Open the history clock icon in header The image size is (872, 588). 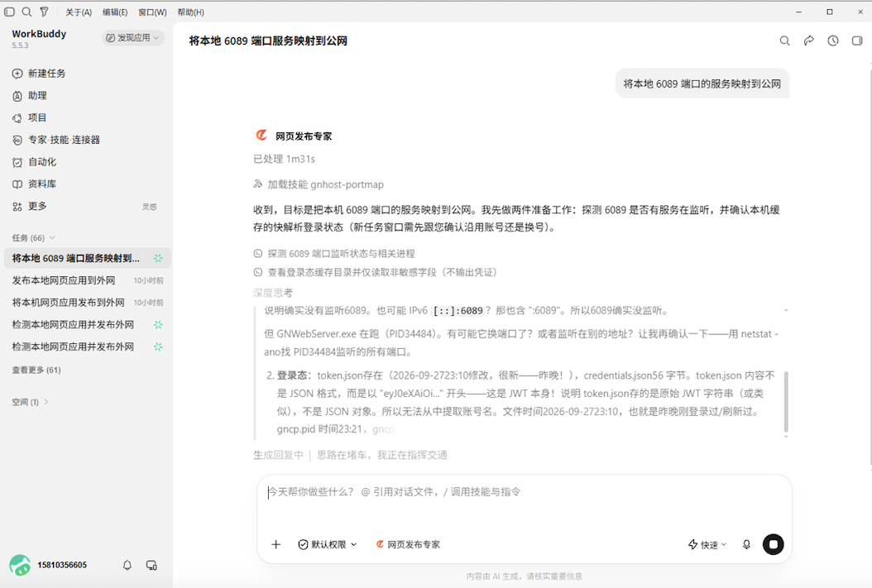pos(832,41)
